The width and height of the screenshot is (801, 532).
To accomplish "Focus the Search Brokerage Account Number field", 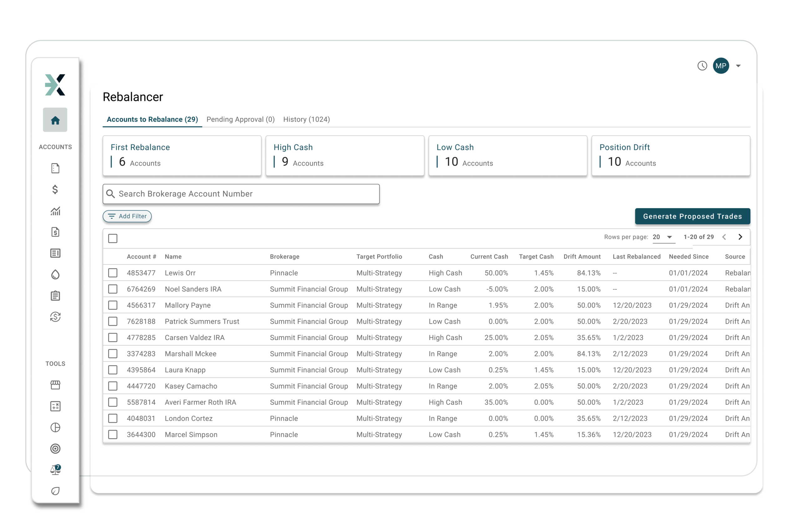I will point(241,194).
